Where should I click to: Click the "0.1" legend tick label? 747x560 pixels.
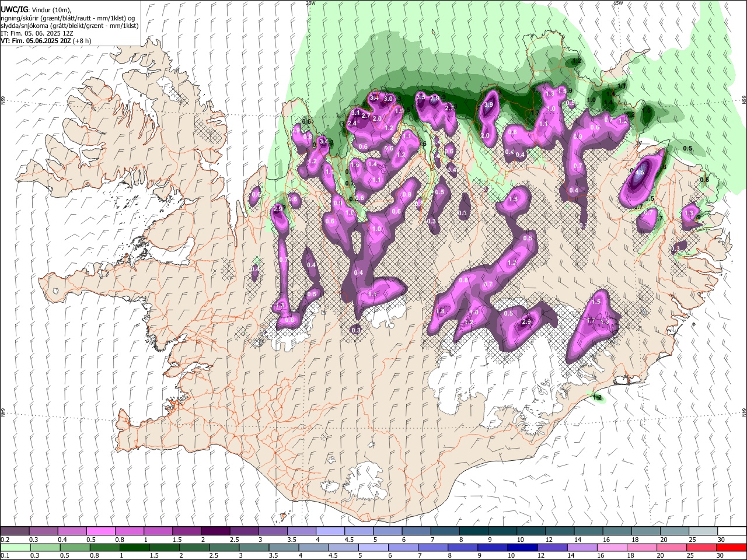point(5,556)
